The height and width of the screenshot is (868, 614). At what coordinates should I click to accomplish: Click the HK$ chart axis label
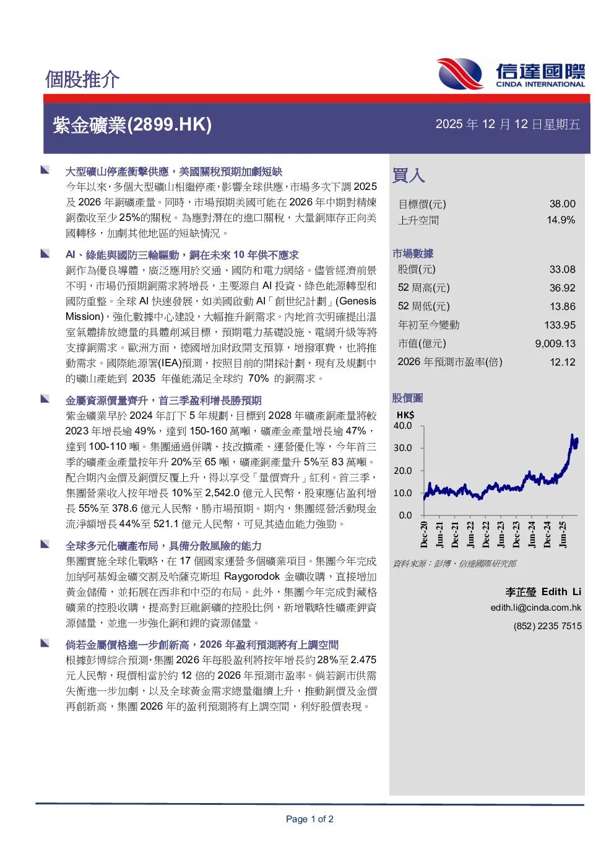(405, 415)
